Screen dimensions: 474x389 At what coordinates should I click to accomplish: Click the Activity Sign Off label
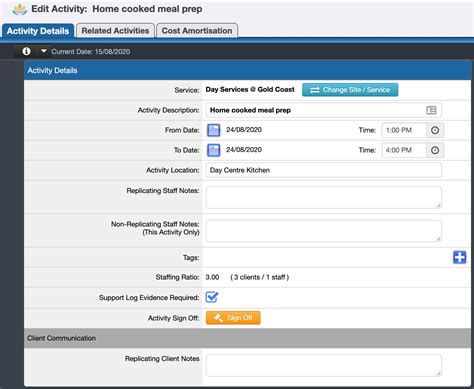[x=174, y=318]
